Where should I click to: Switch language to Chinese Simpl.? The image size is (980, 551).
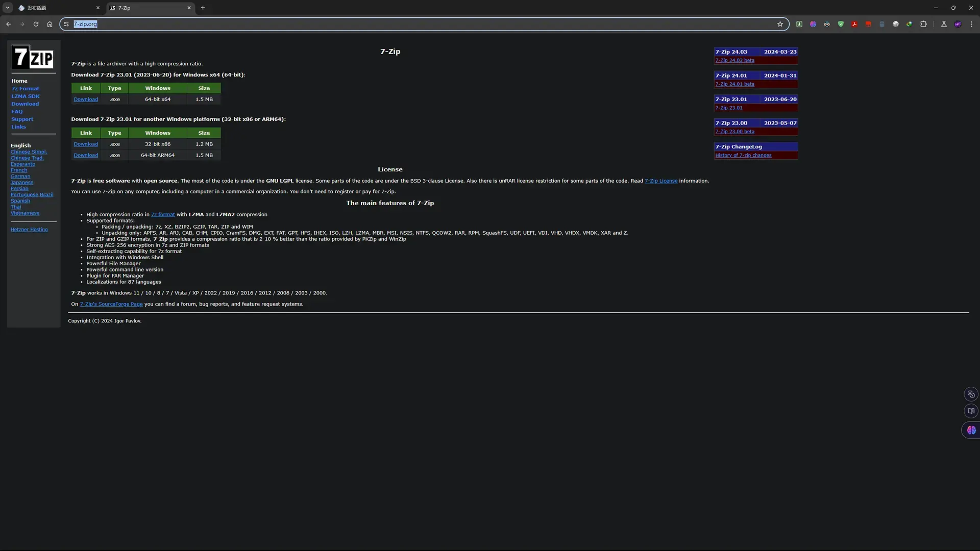coord(29,152)
